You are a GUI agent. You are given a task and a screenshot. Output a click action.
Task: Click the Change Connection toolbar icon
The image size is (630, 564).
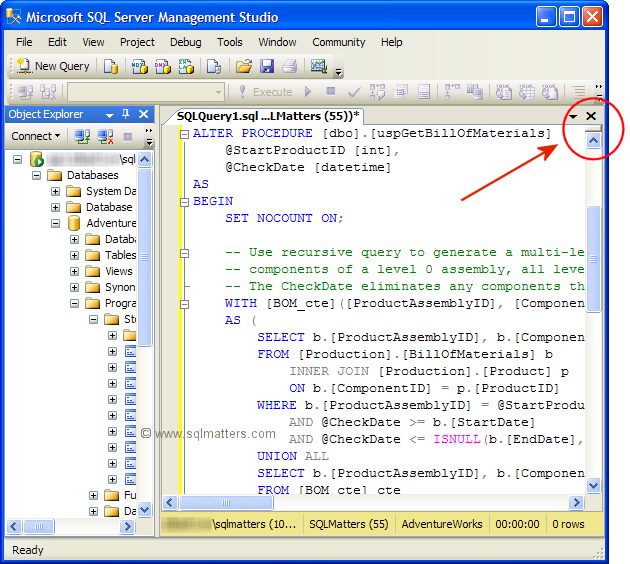pos(48,92)
